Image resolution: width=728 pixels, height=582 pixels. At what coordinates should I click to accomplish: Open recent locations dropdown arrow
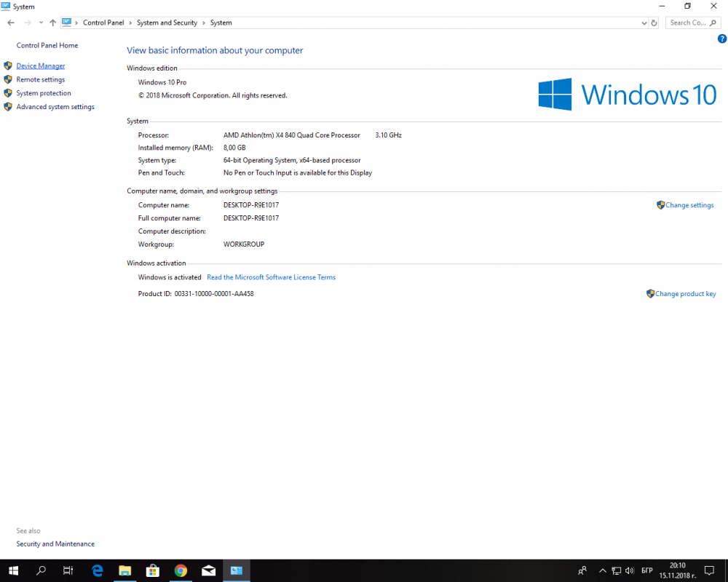coord(41,23)
